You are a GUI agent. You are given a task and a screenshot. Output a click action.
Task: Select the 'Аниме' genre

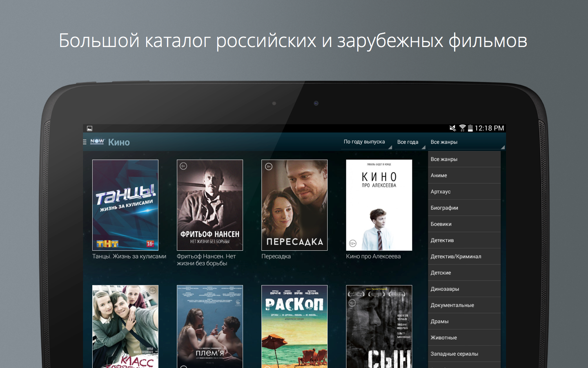[x=464, y=175]
